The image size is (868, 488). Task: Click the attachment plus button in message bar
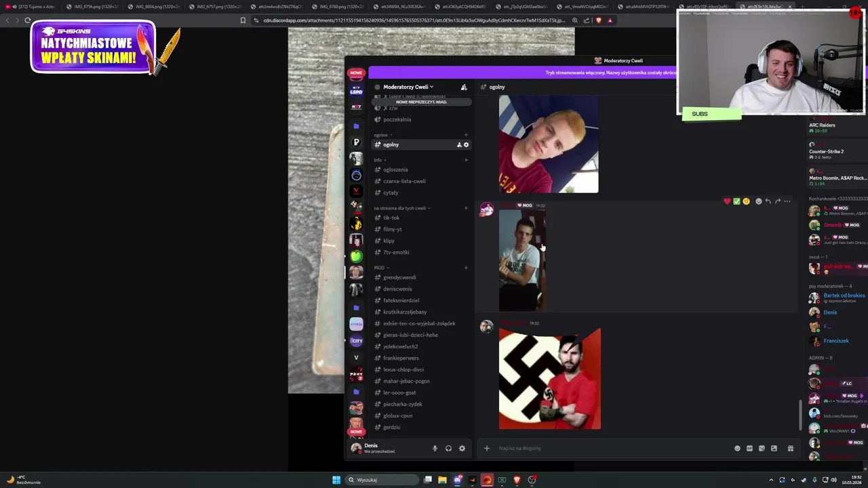486,448
